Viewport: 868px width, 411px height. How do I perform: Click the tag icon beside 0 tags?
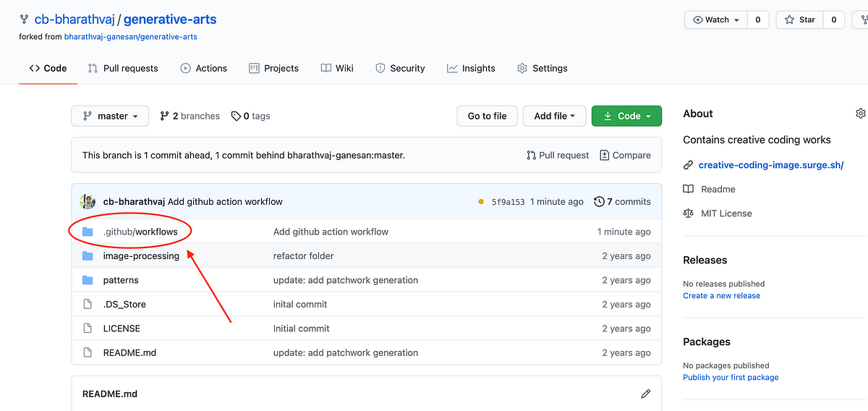236,116
